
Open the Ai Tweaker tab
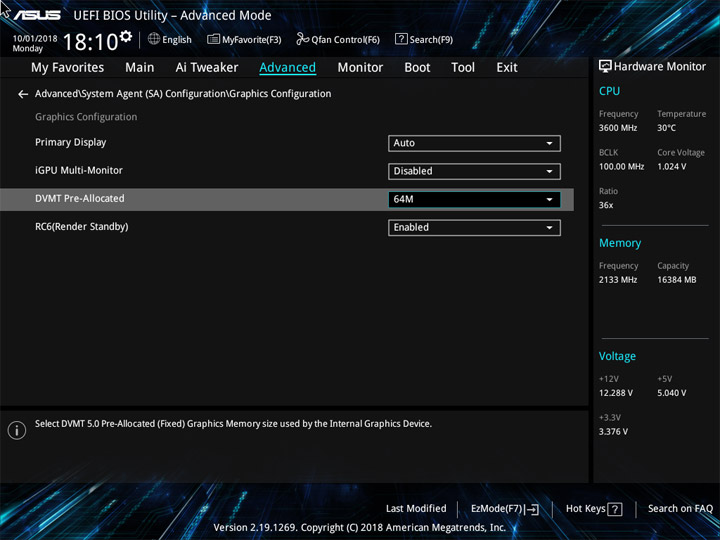point(207,68)
